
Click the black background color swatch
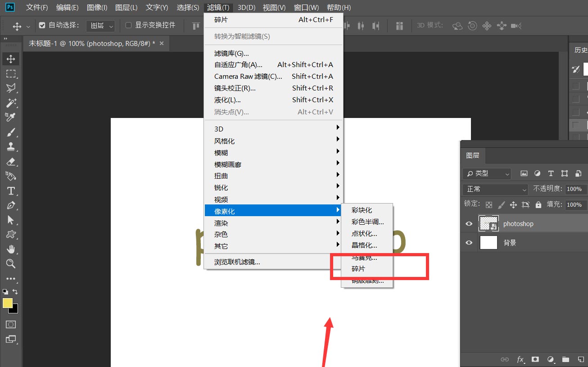15,310
